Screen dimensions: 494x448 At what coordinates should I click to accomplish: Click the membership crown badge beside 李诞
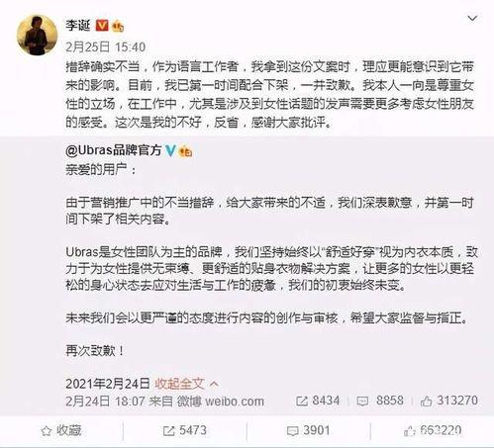point(118,26)
